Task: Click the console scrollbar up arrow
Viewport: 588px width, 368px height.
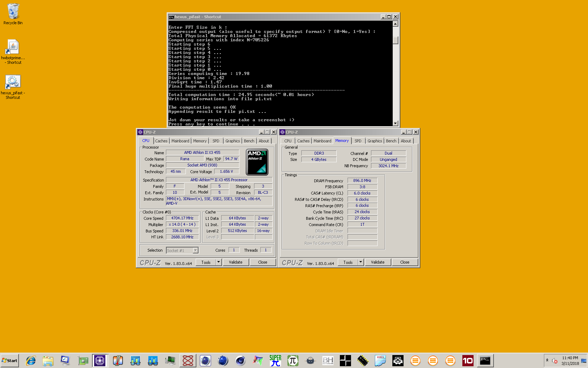Action: [x=395, y=24]
